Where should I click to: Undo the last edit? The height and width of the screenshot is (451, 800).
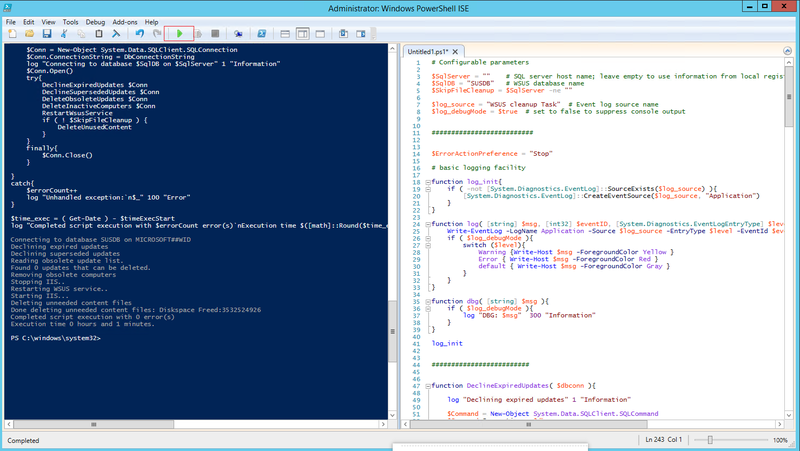tap(139, 33)
